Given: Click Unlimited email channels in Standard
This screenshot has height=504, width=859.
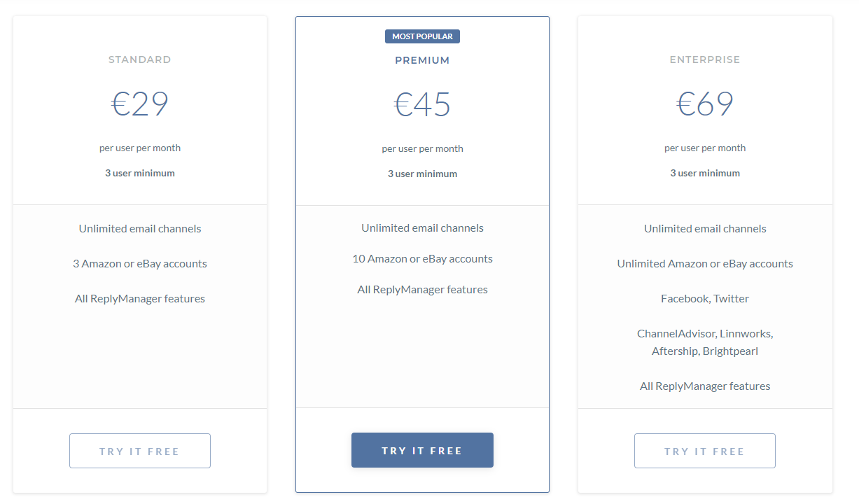Looking at the screenshot, I should pyautogui.click(x=140, y=229).
